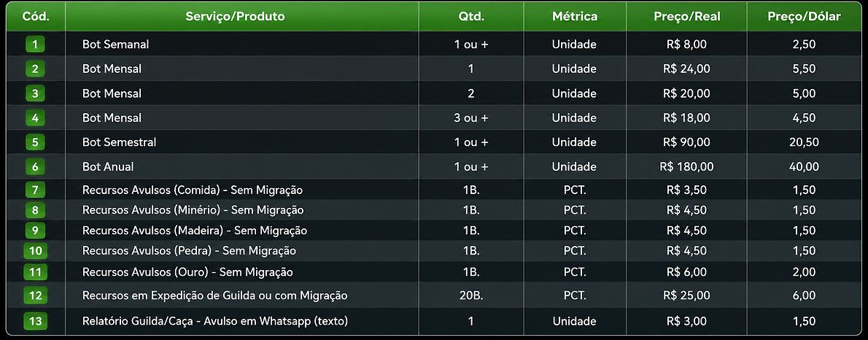Image resolution: width=868 pixels, height=340 pixels.
Task: Click the Bot Semanal service name
Action: point(116,45)
